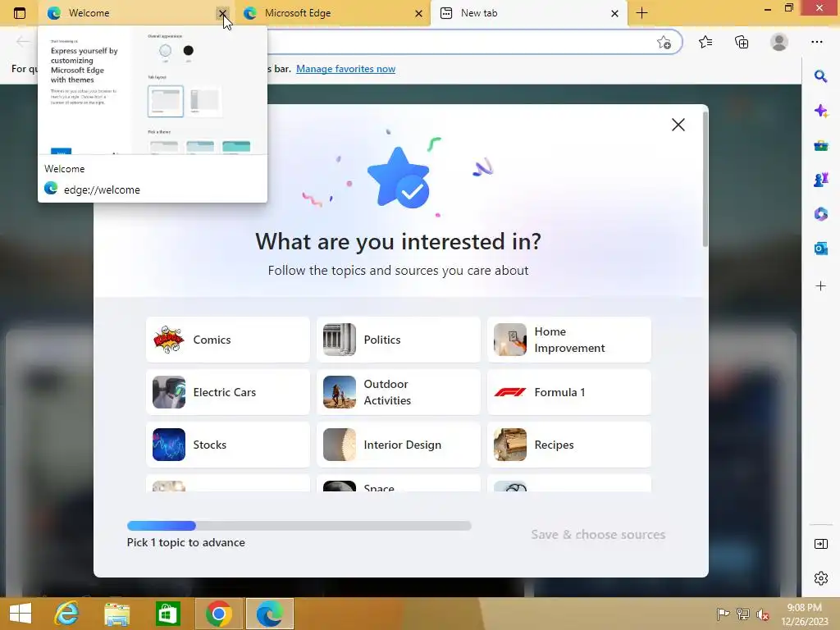Hide the sidebar with panel toggle icon
This screenshot has width=840, height=630.
pos(820,544)
